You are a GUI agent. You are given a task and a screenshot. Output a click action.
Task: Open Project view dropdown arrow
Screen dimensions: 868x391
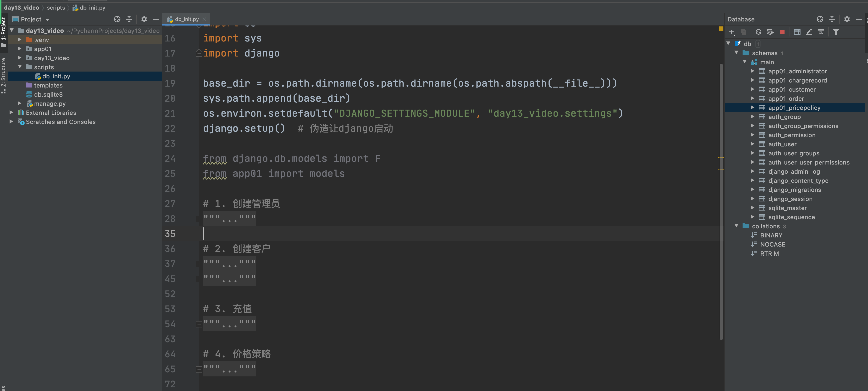(x=47, y=20)
